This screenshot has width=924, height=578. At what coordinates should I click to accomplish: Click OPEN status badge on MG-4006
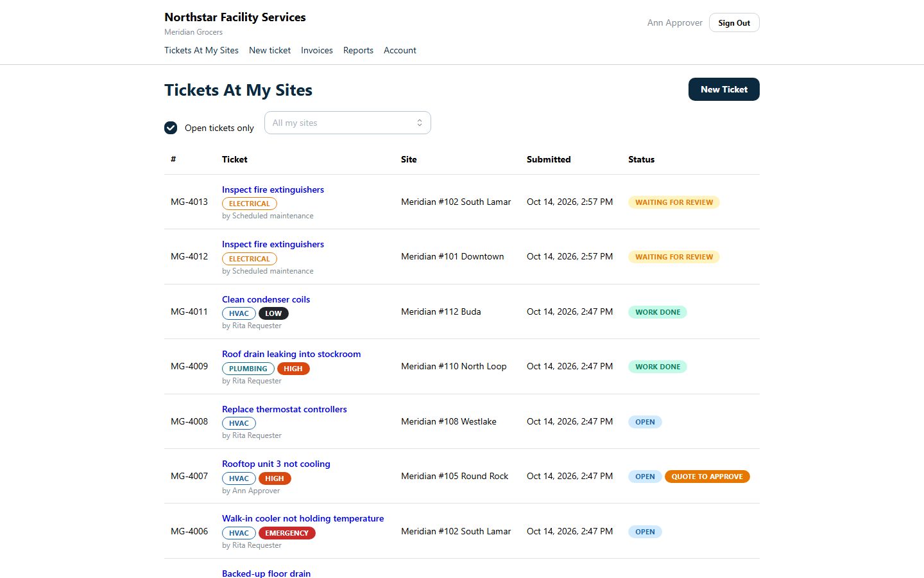pos(645,532)
